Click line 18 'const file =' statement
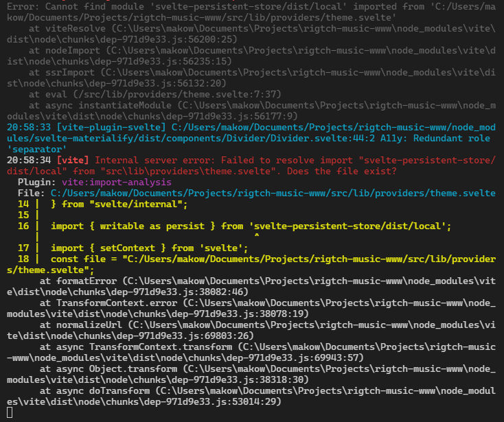 pyautogui.click(x=84, y=259)
